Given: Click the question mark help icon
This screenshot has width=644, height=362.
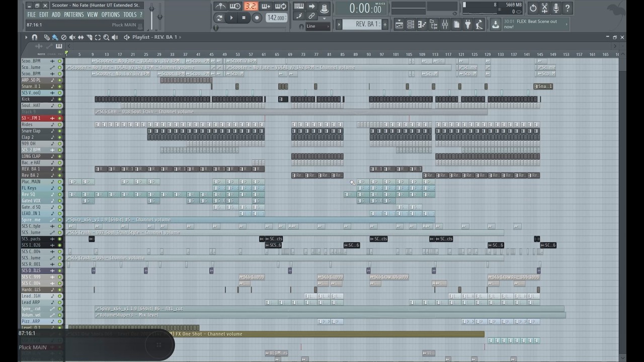Looking at the screenshot, I should [568, 8].
